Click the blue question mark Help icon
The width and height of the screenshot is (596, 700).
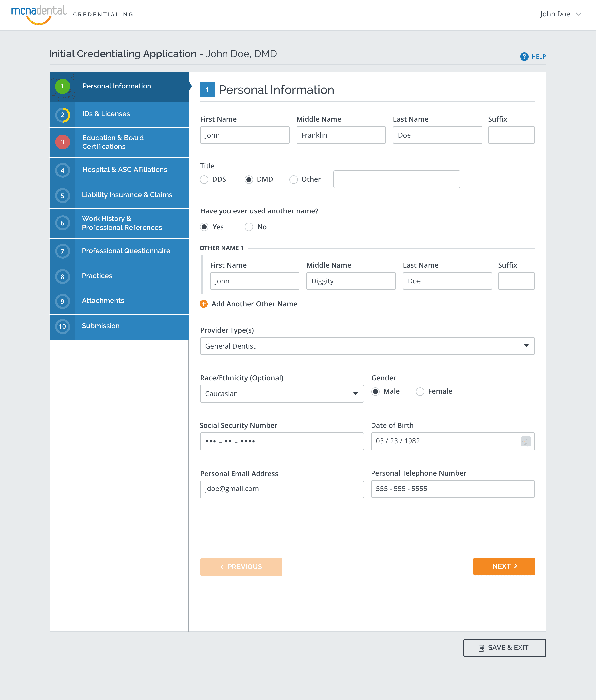[x=524, y=56]
